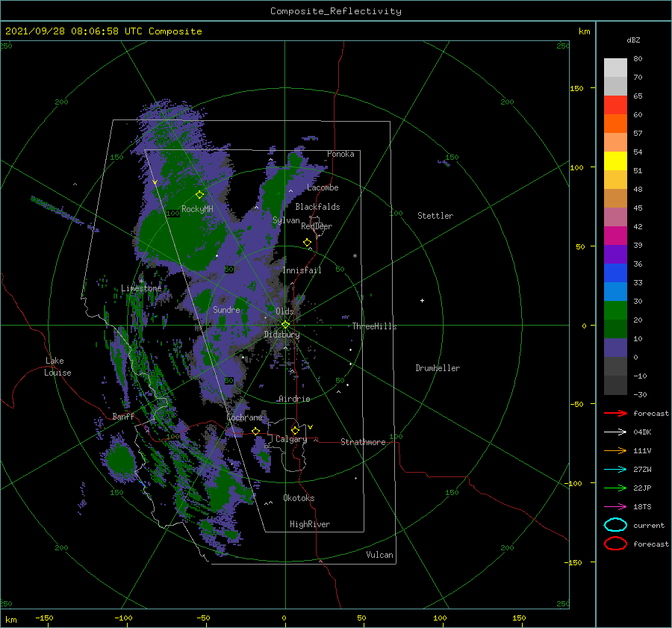Image resolution: width=672 pixels, height=628 pixels.
Task: Click the Strathmore label
Action: pos(363,442)
